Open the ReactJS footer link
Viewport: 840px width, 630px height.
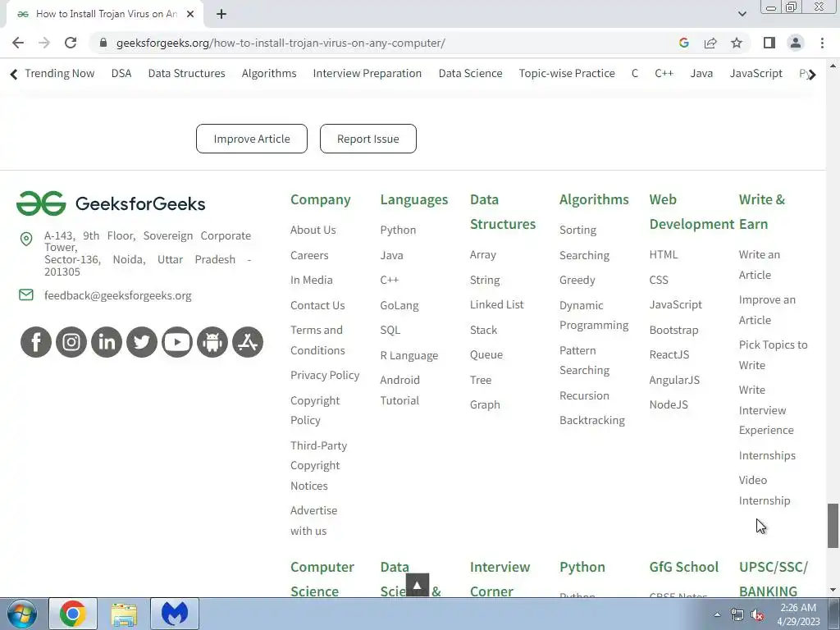(669, 354)
